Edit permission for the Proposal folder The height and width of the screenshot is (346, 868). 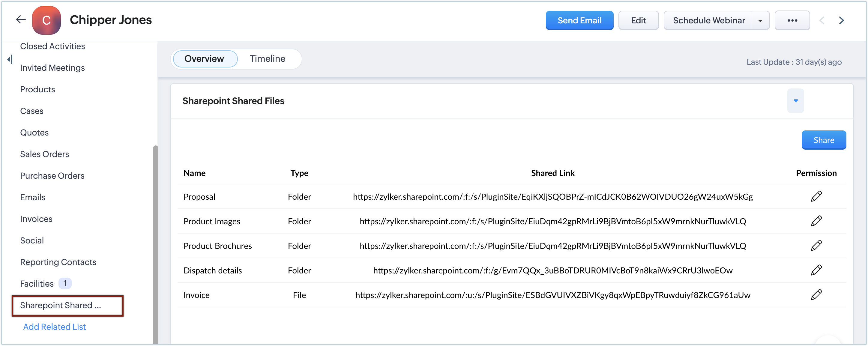pos(816,196)
